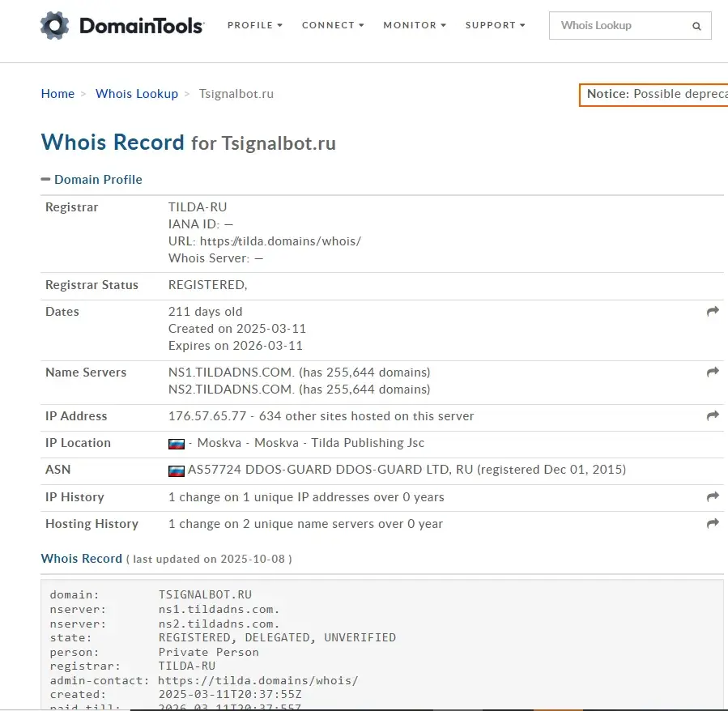Click the share arrow in Hosting History row
The width and height of the screenshot is (728, 711).
click(x=713, y=524)
